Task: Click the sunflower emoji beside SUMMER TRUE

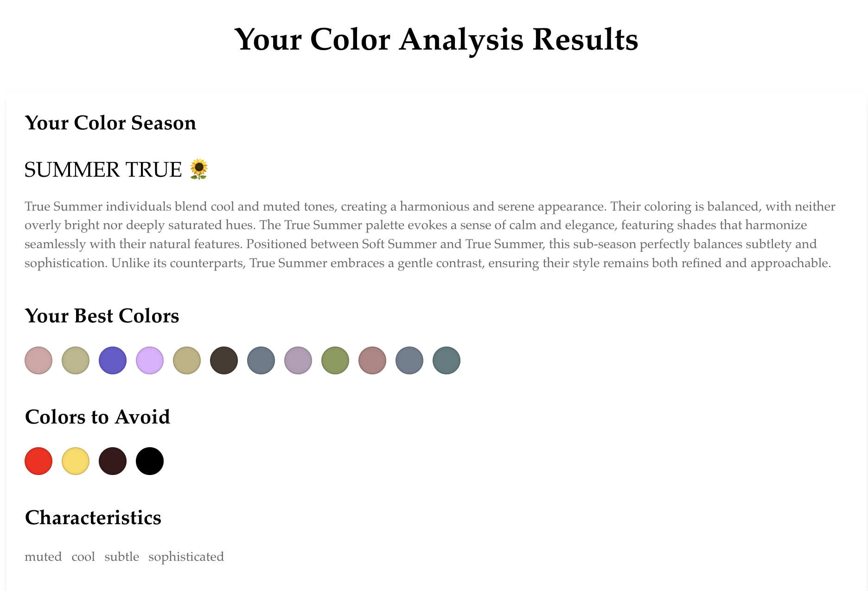Action: [x=199, y=170]
